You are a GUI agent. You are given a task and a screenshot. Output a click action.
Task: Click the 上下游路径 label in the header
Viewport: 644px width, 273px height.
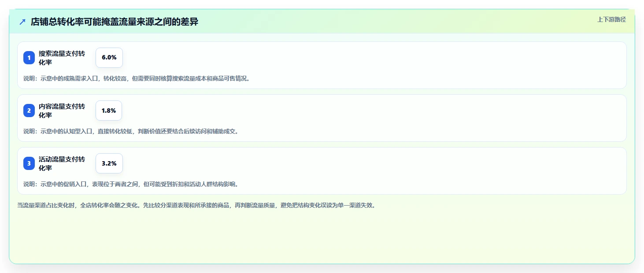[611, 19]
